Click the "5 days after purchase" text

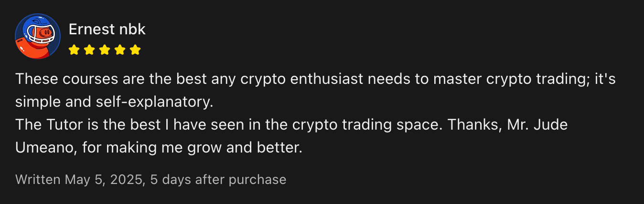(218, 180)
